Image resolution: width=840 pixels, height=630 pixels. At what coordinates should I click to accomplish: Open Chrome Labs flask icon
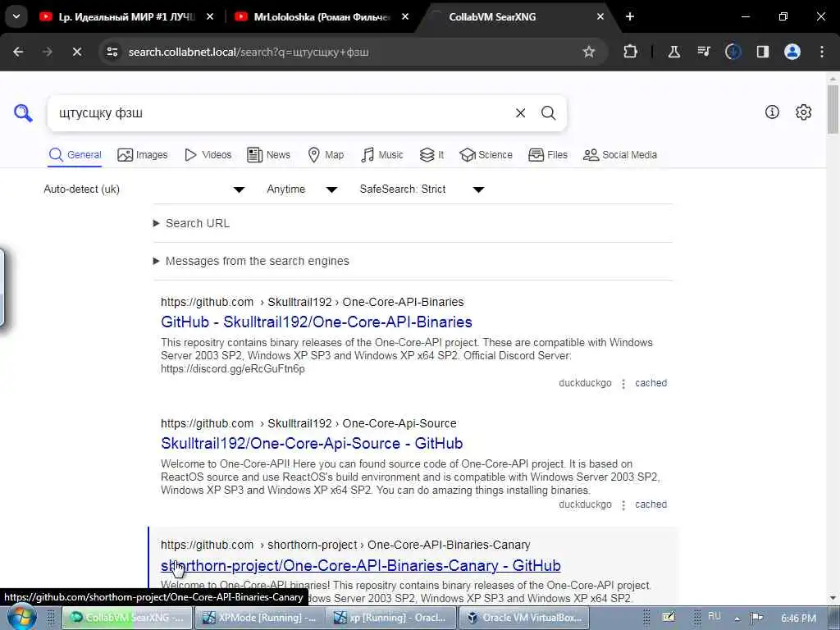[x=674, y=52]
